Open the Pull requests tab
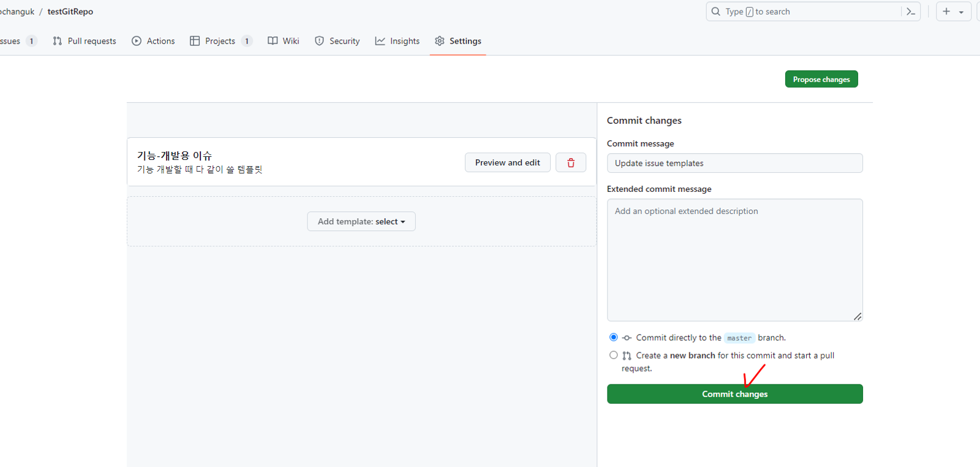The height and width of the screenshot is (467, 980). [85, 41]
